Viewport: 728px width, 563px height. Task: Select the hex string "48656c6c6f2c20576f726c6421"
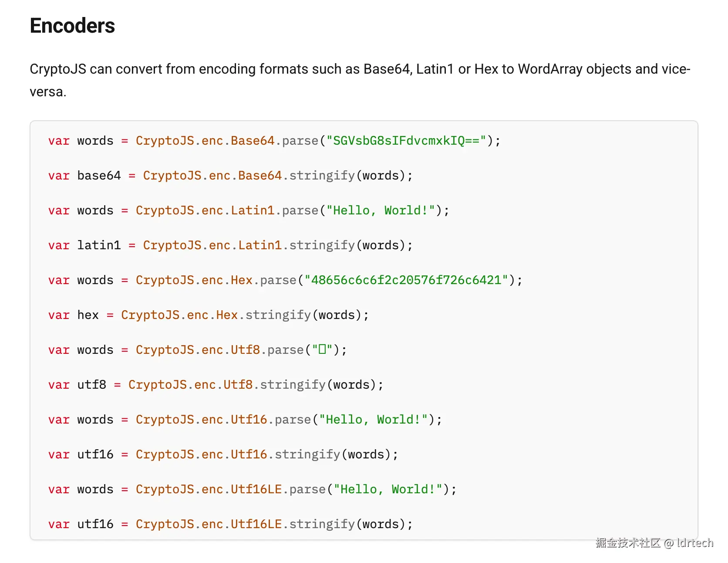406,280
